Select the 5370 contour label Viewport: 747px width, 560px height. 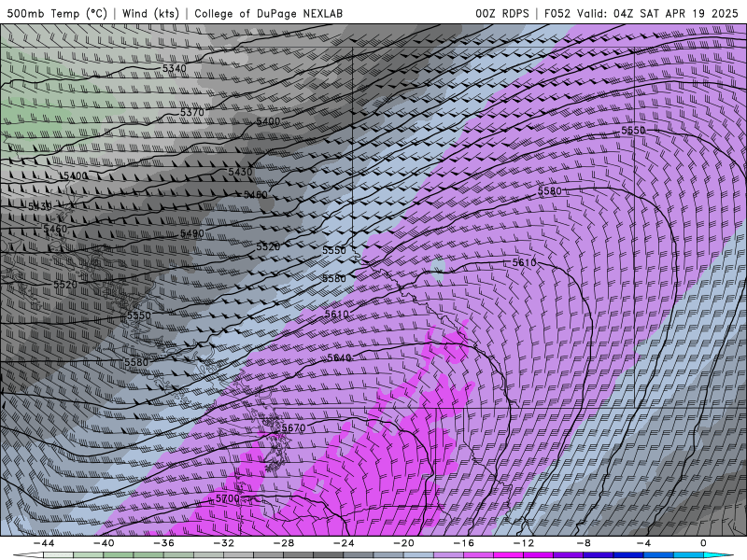tap(192, 112)
